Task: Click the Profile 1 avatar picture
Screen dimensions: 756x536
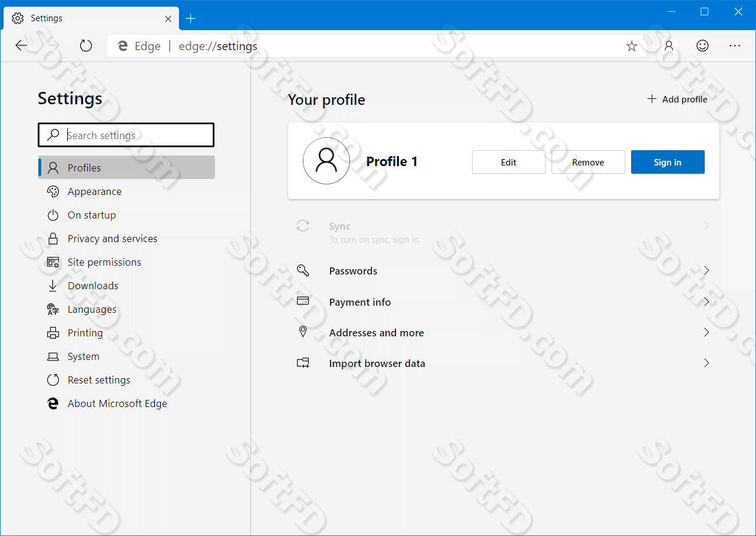Action: tap(326, 161)
